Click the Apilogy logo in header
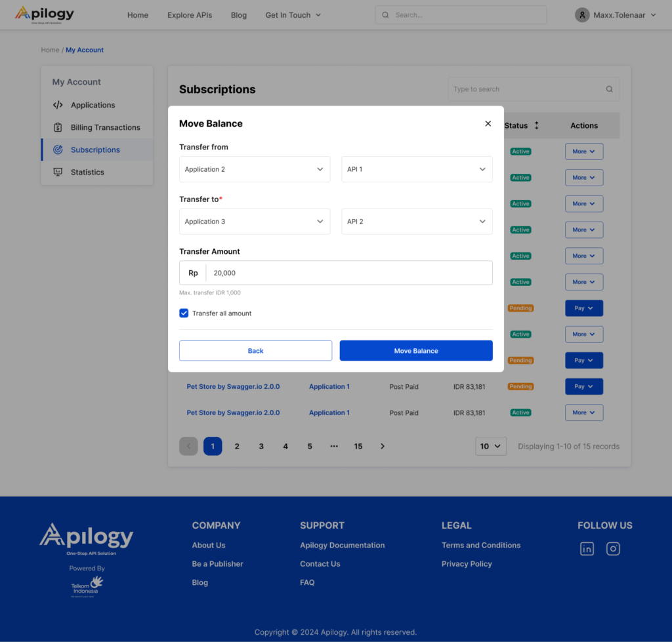 point(45,14)
